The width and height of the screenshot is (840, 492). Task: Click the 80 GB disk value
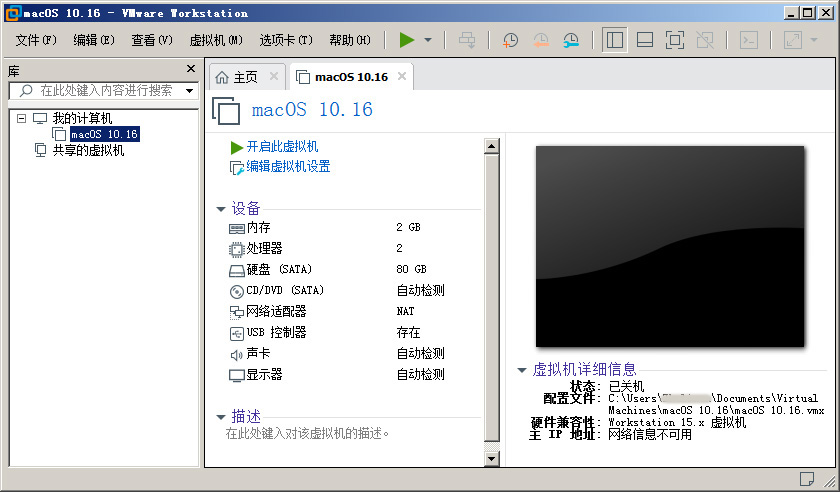click(411, 269)
